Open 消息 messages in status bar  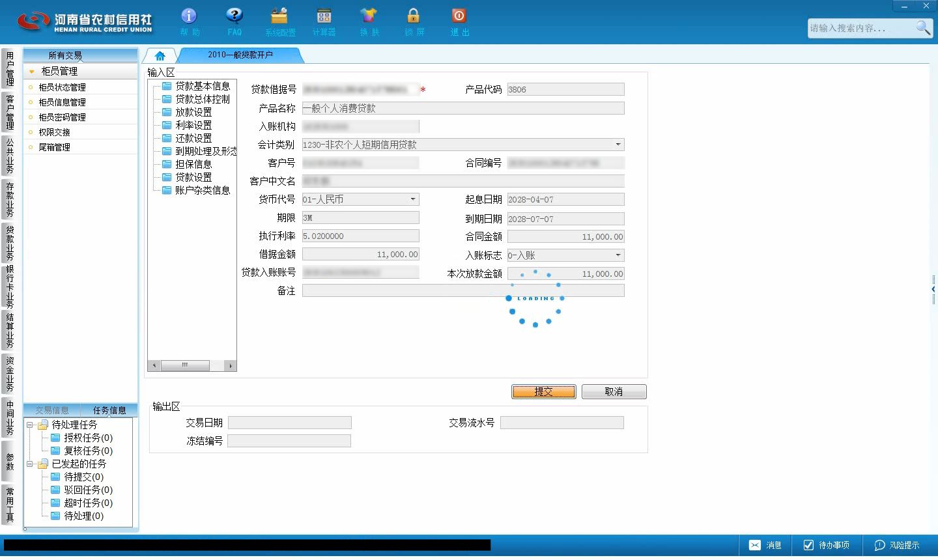[x=765, y=545]
